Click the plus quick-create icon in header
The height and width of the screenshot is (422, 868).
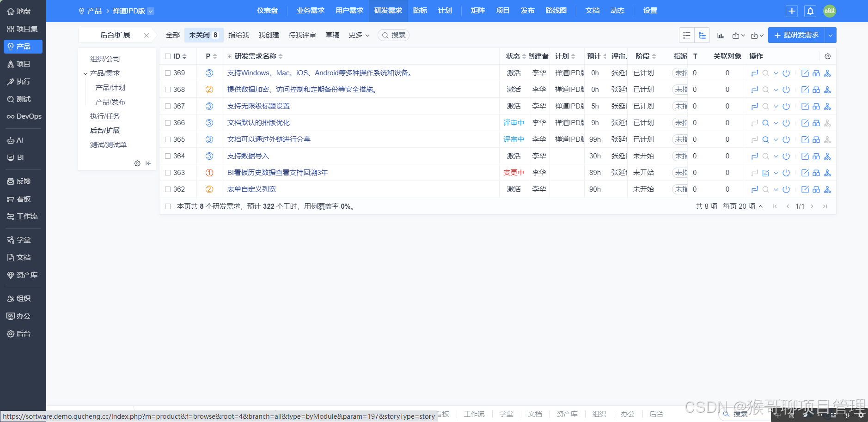click(792, 11)
